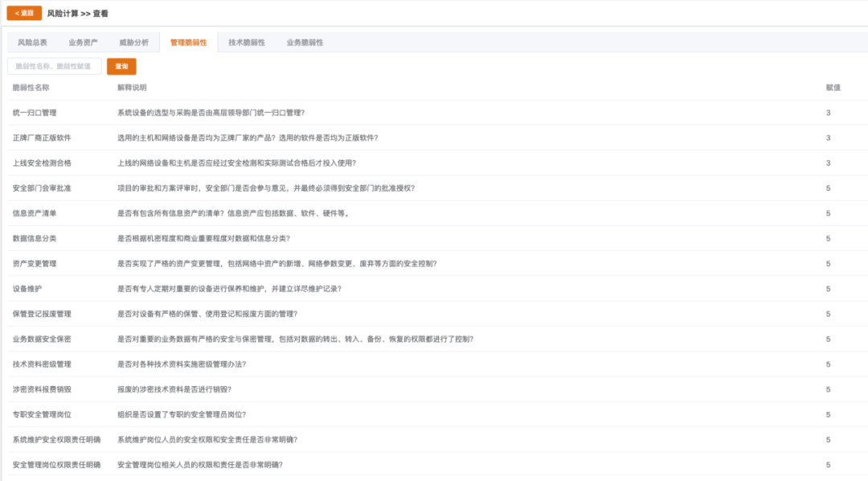The width and height of the screenshot is (868, 481).
Task: Select the 资产变更管理 row name
Action: 35,264
